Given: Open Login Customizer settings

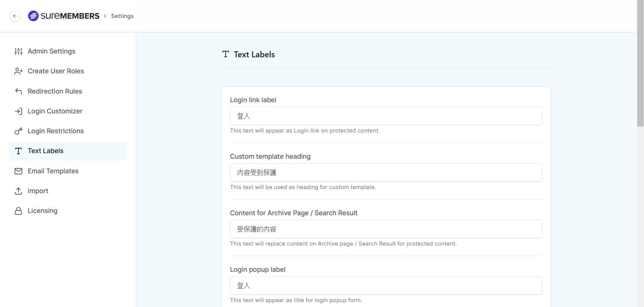Looking at the screenshot, I should 68,111.
